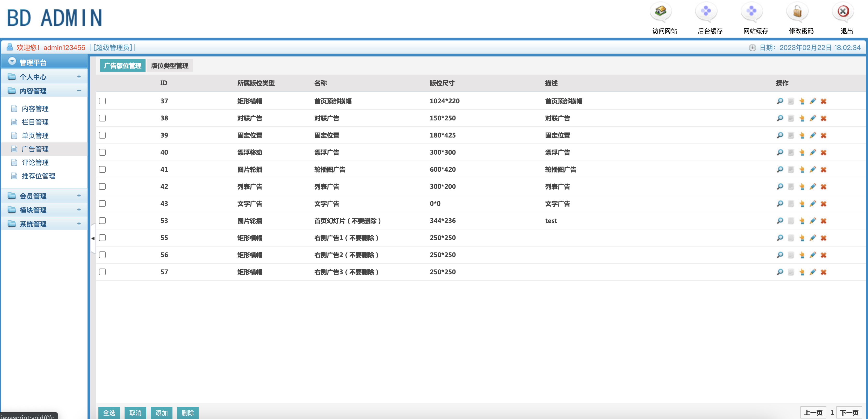Click the 取消 button
868x419 pixels.
(x=135, y=413)
